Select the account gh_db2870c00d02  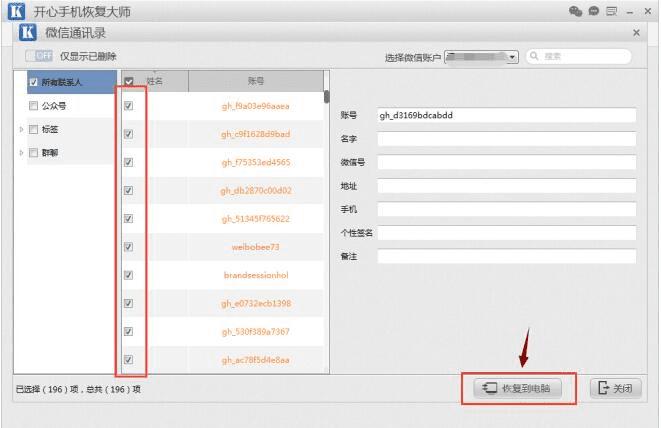[x=256, y=191]
